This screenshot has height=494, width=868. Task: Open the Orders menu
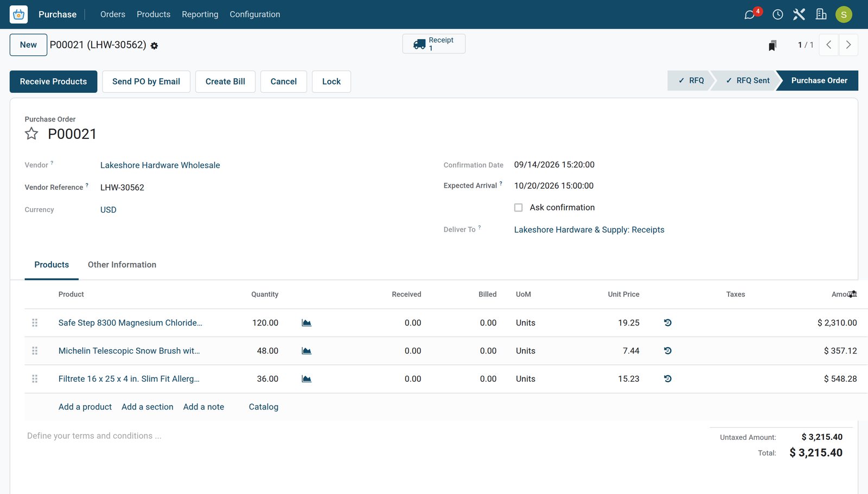click(113, 15)
